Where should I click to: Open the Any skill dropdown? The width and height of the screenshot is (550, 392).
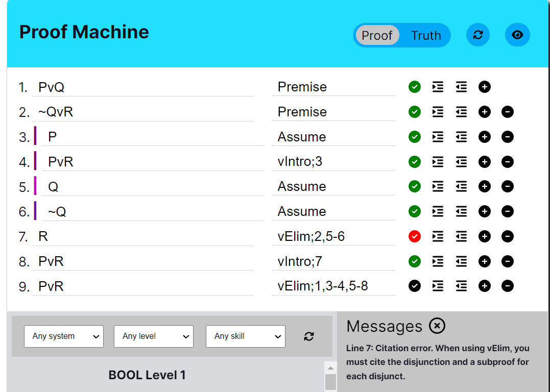pos(245,336)
